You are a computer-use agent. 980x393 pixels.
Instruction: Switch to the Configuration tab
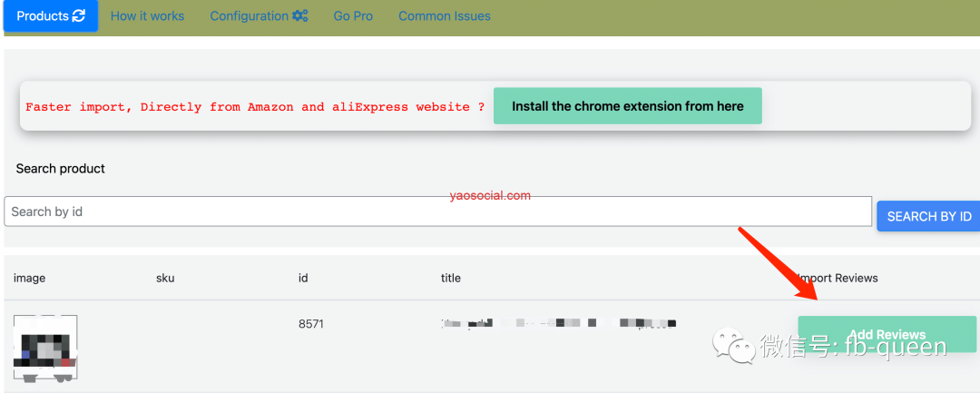259,16
